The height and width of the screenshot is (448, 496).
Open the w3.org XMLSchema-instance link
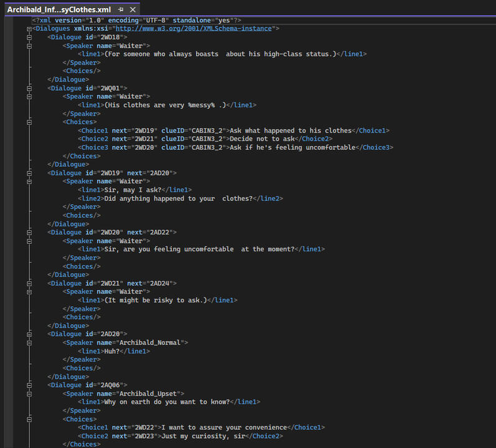[x=193, y=29]
